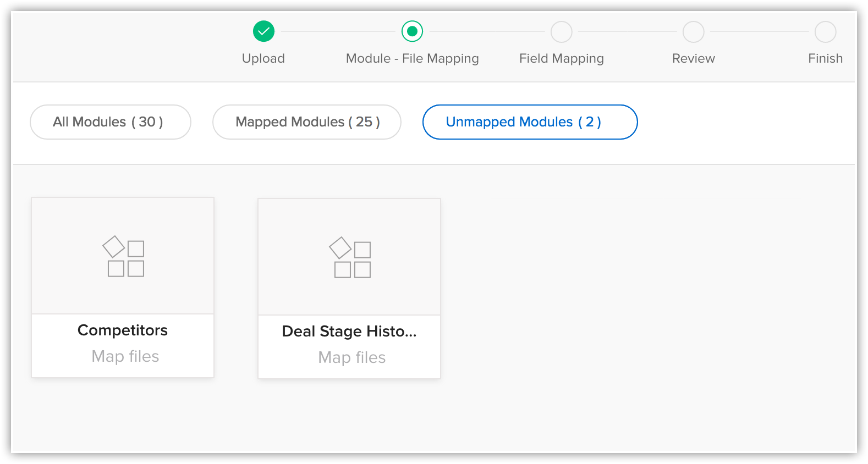Screen dimensions: 868x464
Task: Click the Deal Stage Histo... module title
Action: (349, 331)
